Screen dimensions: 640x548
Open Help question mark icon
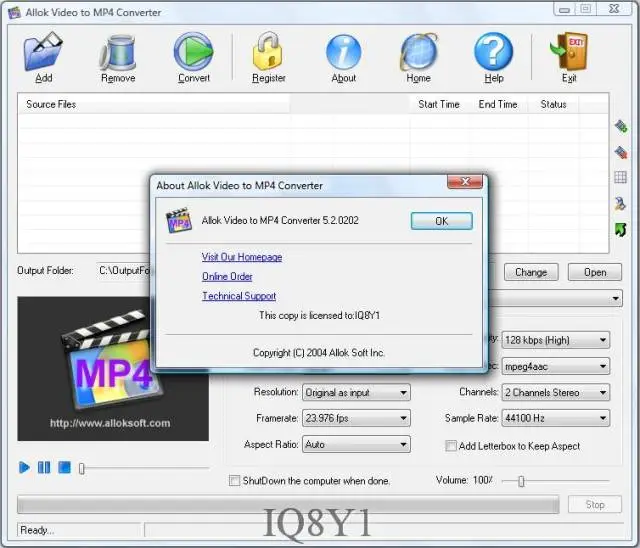pos(493,51)
